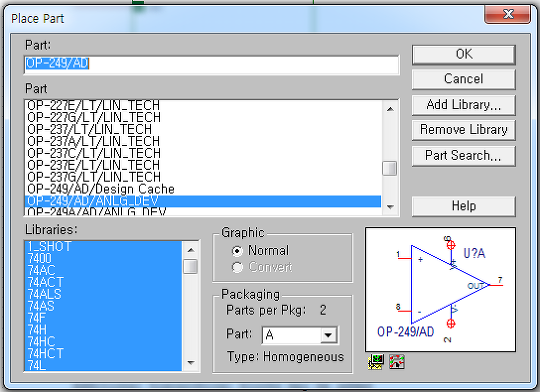540x392 pixels.
Task: Select OP-249/AD/Design Cache part
Action: (x=203, y=189)
